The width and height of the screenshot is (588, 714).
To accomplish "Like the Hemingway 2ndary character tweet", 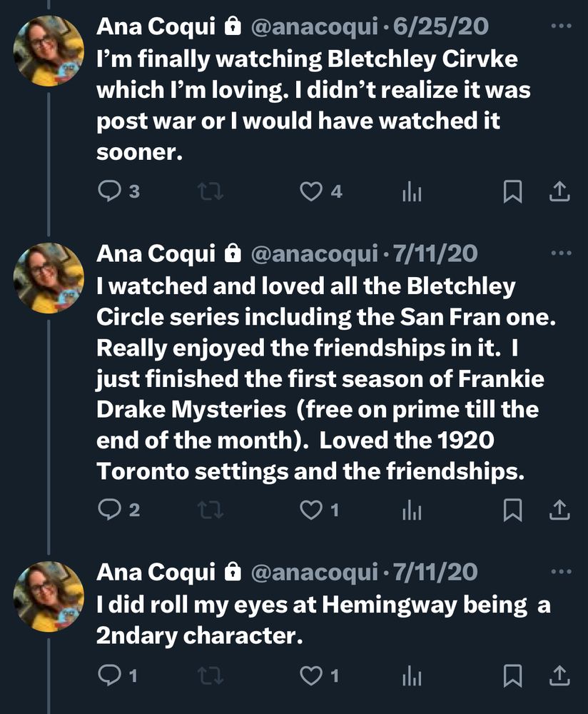I will [311, 675].
